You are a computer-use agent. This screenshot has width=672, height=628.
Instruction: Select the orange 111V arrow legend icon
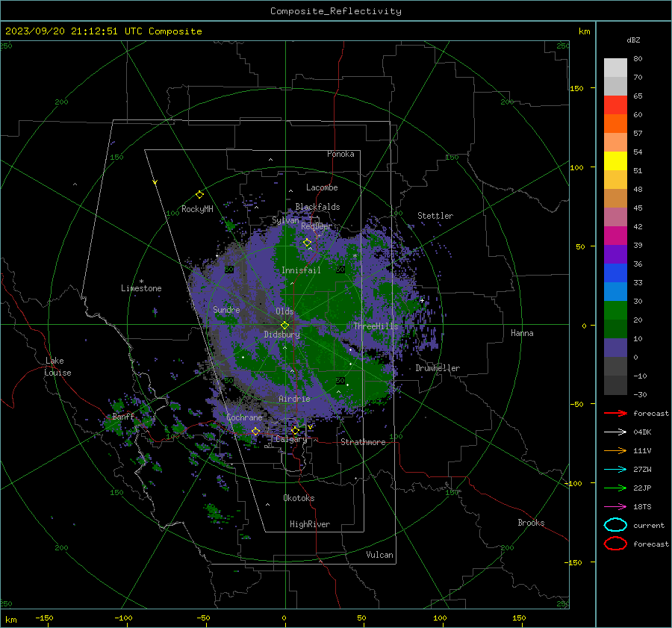point(615,450)
